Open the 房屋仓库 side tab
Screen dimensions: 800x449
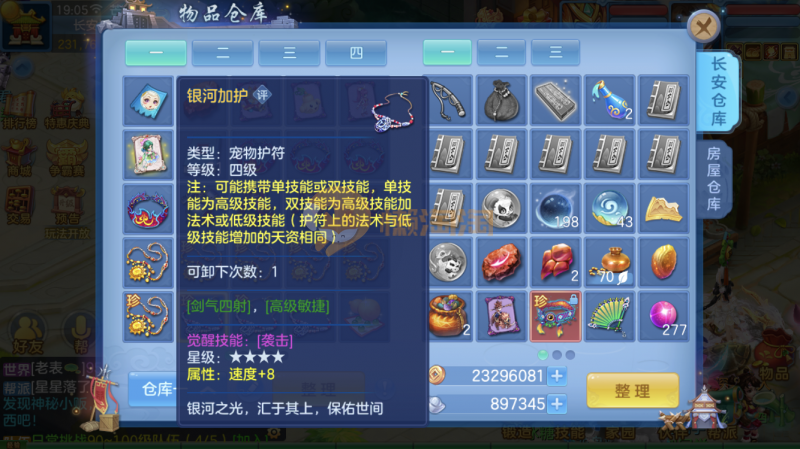coord(713,179)
